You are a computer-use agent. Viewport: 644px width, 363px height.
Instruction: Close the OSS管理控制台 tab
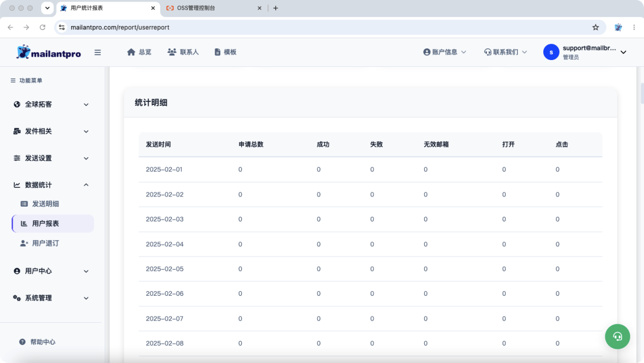coord(259,8)
